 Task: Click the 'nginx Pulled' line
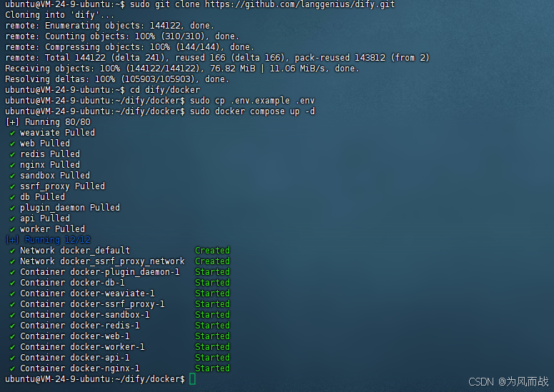point(45,165)
